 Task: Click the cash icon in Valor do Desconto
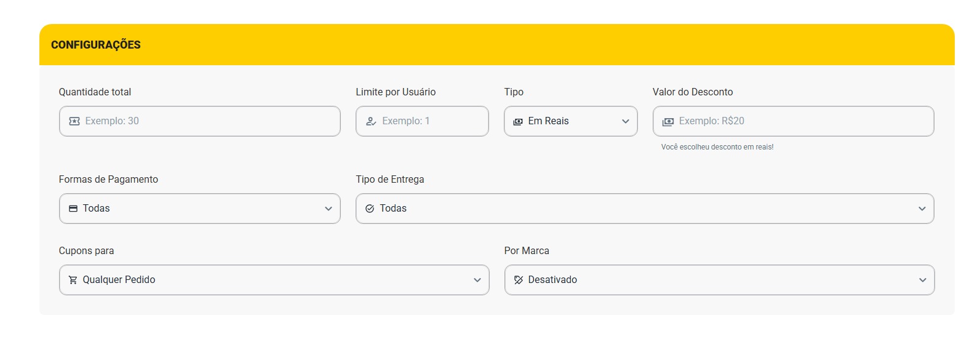tap(667, 121)
